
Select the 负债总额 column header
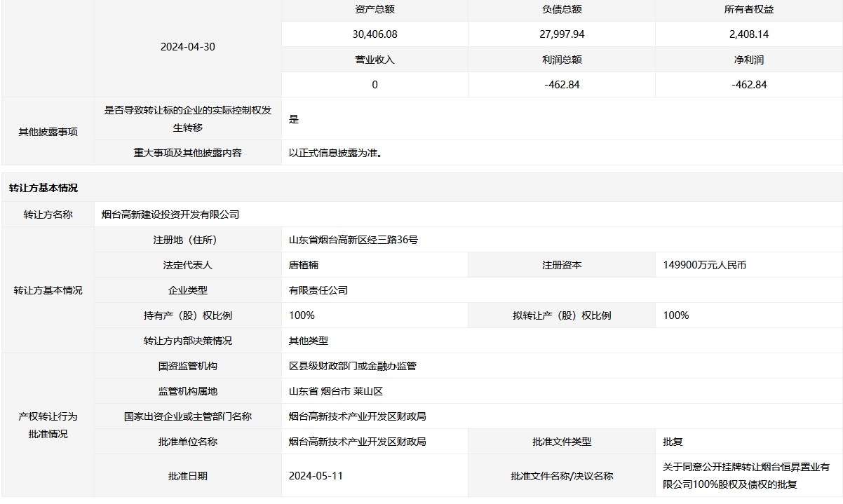click(562, 10)
